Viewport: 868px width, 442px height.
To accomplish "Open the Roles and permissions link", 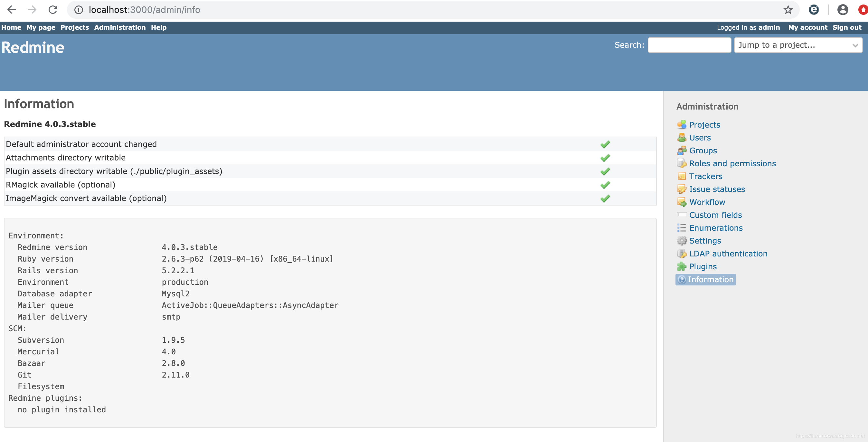I will (x=732, y=164).
